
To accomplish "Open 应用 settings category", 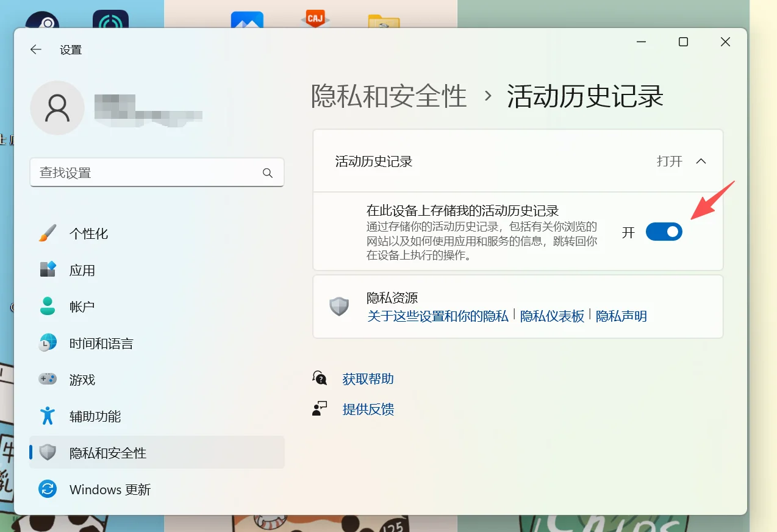I will pos(157,270).
